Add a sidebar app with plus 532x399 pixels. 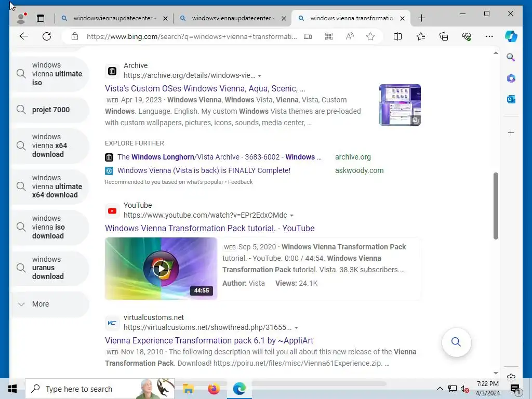coord(511,132)
